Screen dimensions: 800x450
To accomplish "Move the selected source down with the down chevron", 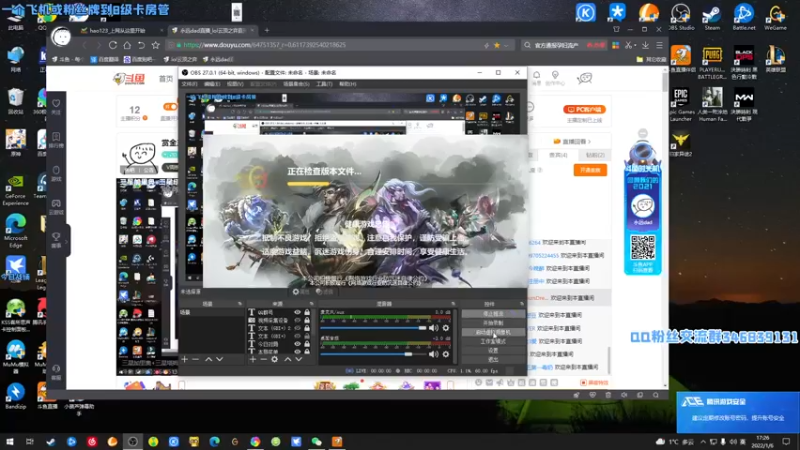I will (299, 359).
